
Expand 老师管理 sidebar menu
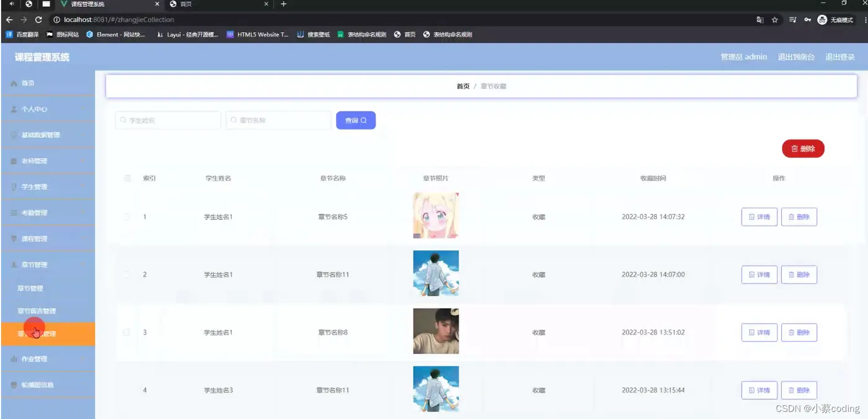(48, 161)
